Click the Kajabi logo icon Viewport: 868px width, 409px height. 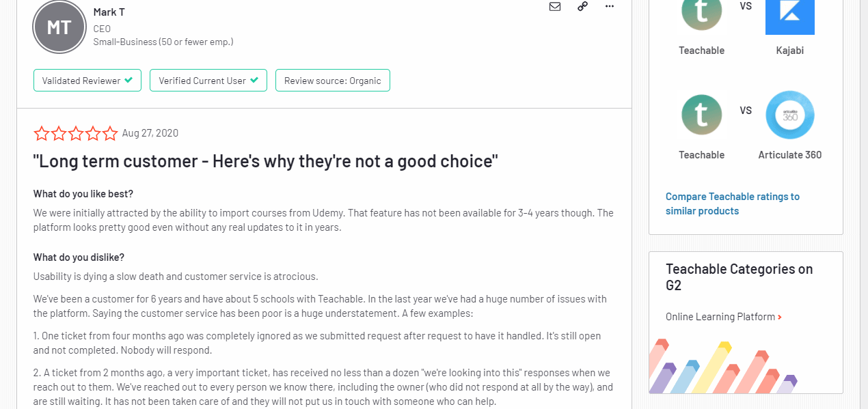[789, 15]
